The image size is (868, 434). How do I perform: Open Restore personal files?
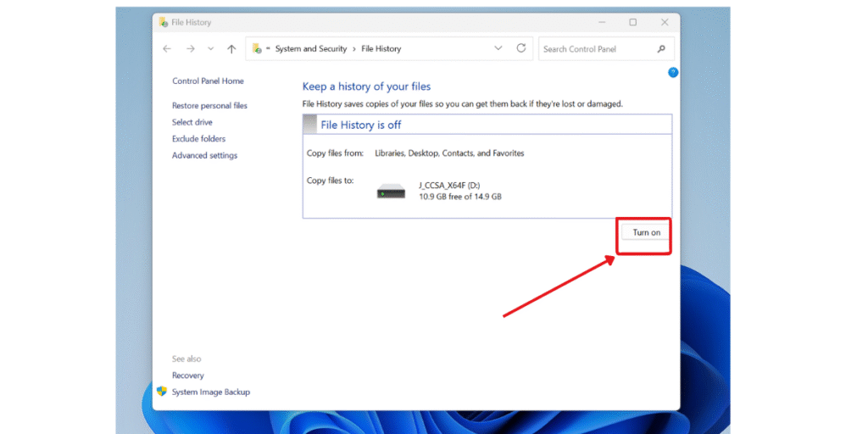[210, 105]
